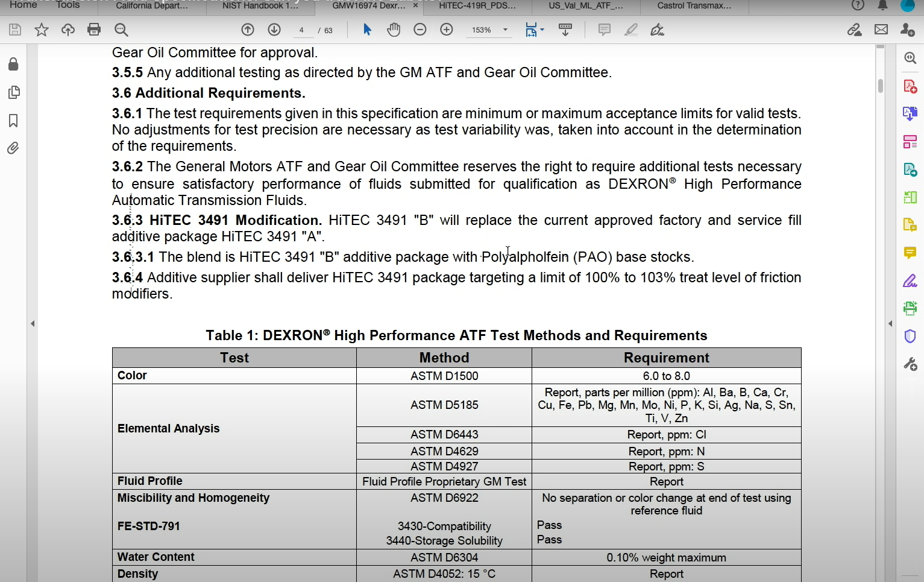The width and height of the screenshot is (924, 582).
Task: Click the "ASTM D6922" method cell
Action: (444, 498)
